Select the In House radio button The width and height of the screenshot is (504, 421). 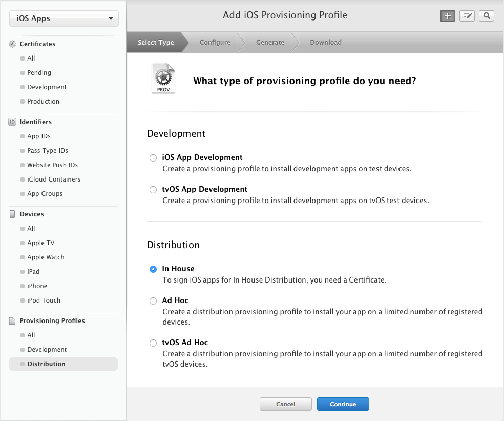153,269
